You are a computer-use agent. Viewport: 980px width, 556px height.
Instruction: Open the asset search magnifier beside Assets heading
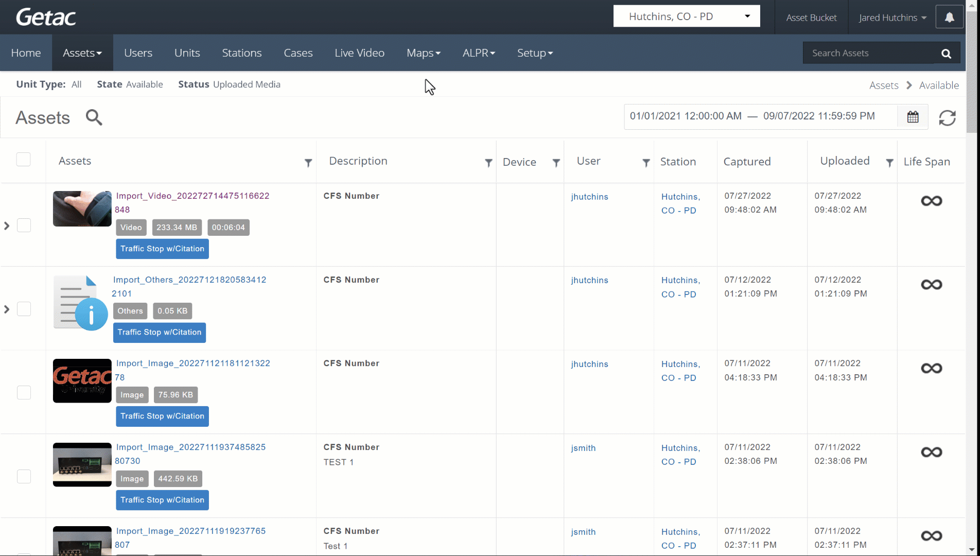pos(94,117)
